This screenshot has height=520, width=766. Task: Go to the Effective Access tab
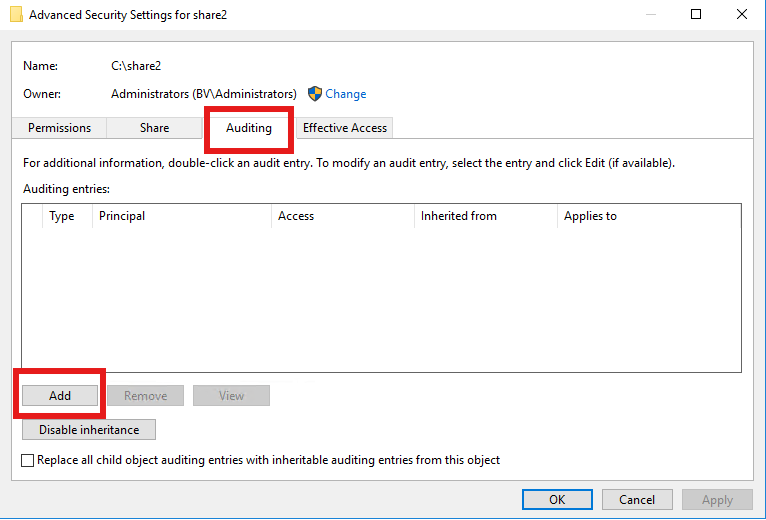[x=345, y=128]
